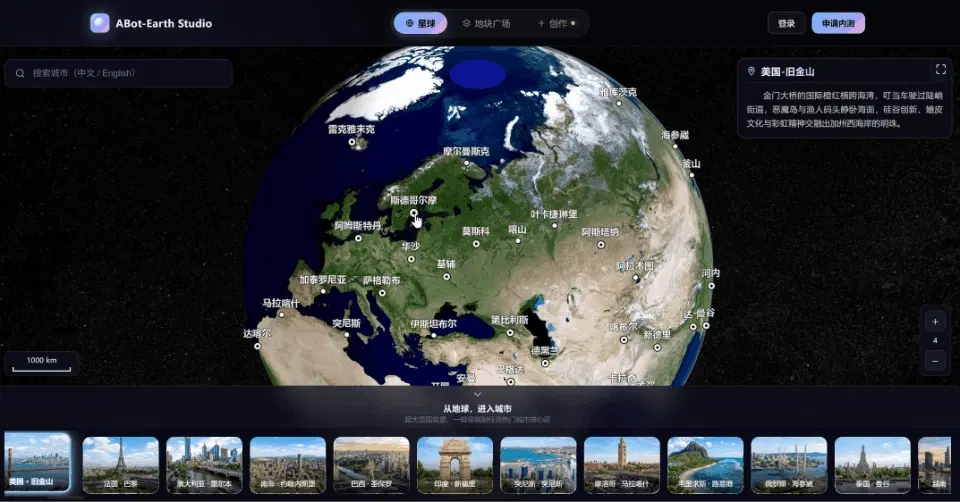The height and width of the screenshot is (502, 960).
Task: Click the 从地球，进入城市 heading text
Action: tap(478, 408)
